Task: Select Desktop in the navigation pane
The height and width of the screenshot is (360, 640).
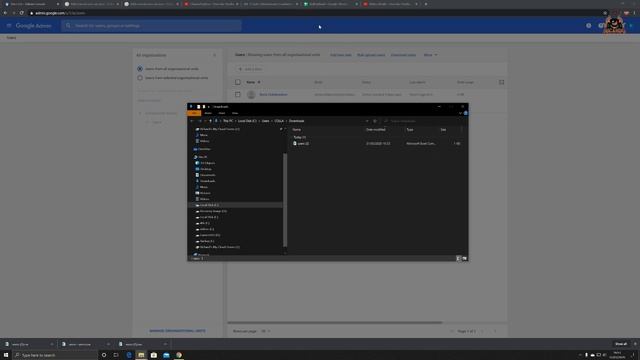Action: (x=204, y=169)
